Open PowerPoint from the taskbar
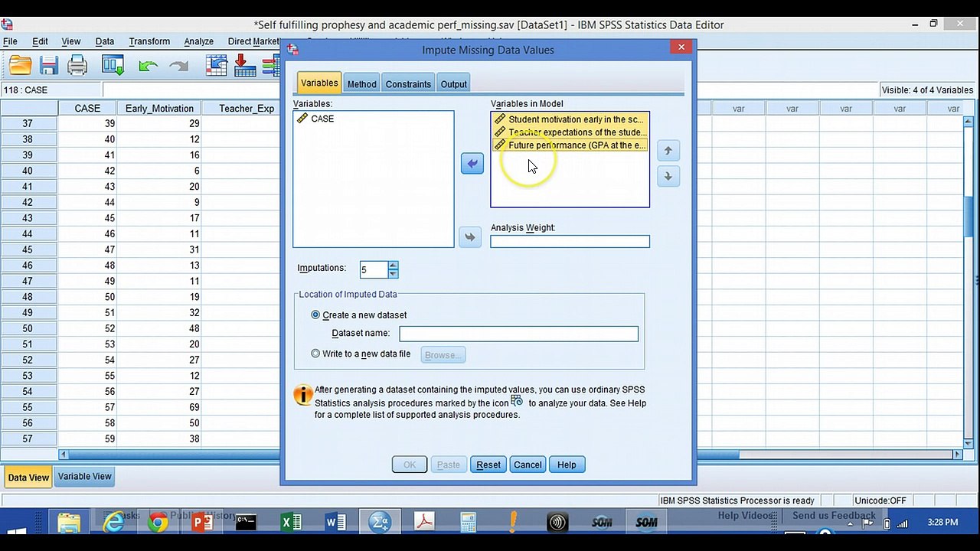This screenshot has width=980, height=551. tap(202, 523)
